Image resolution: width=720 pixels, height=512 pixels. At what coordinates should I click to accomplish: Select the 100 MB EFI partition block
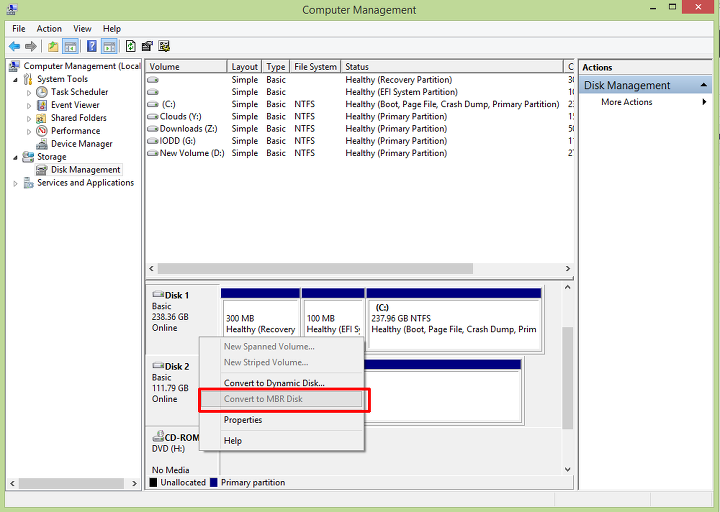click(333, 319)
